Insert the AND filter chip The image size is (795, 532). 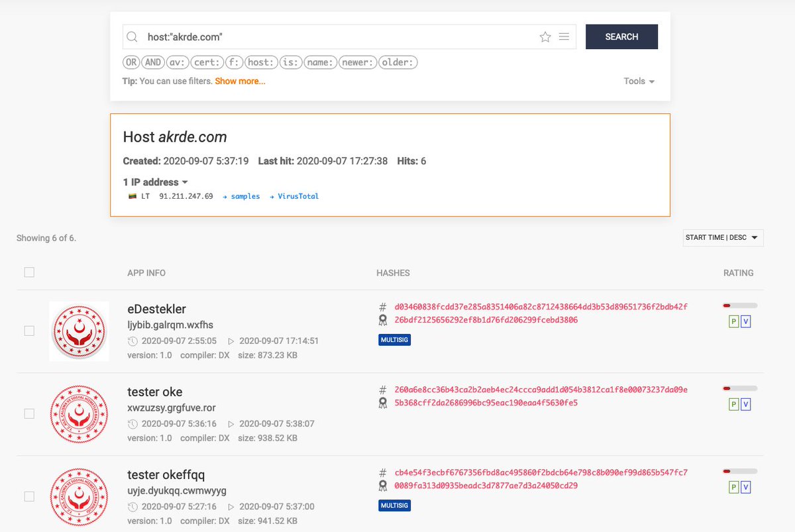[153, 62]
